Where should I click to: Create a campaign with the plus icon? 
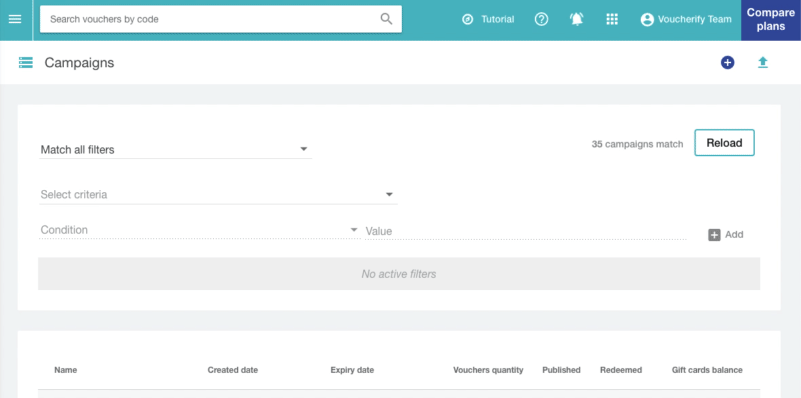[727, 63]
